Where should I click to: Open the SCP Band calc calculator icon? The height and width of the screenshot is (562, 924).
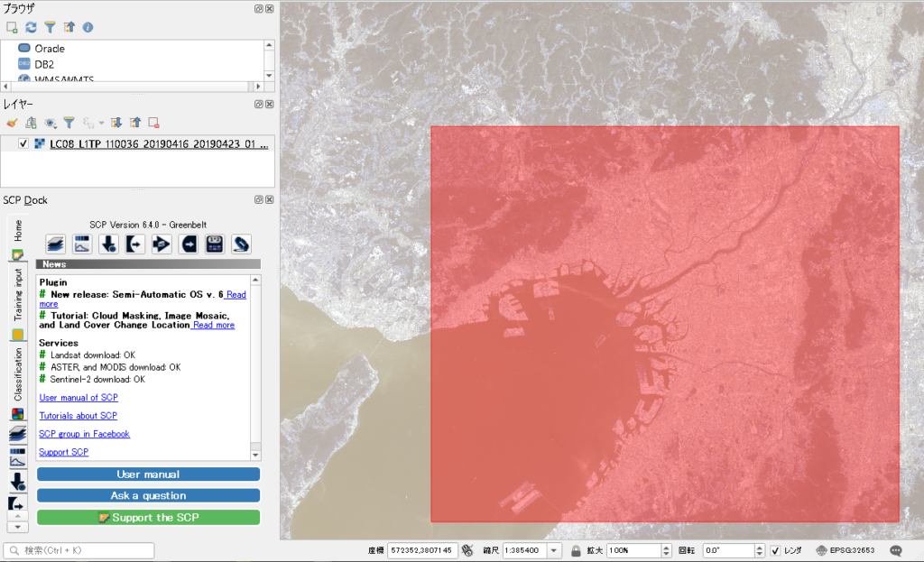pos(215,244)
